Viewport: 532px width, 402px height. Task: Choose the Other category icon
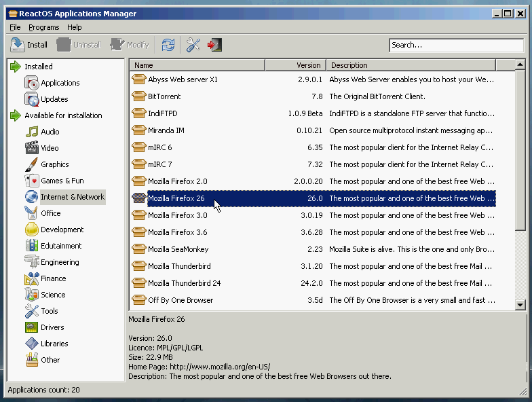click(31, 360)
